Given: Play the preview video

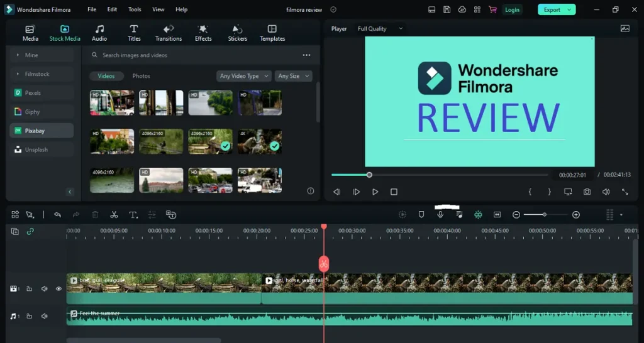Looking at the screenshot, I should 375,192.
